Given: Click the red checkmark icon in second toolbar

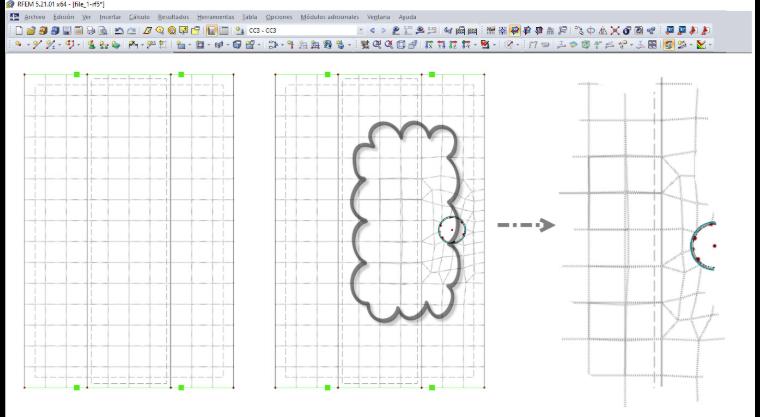Looking at the screenshot, I should (x=485, y=45).
